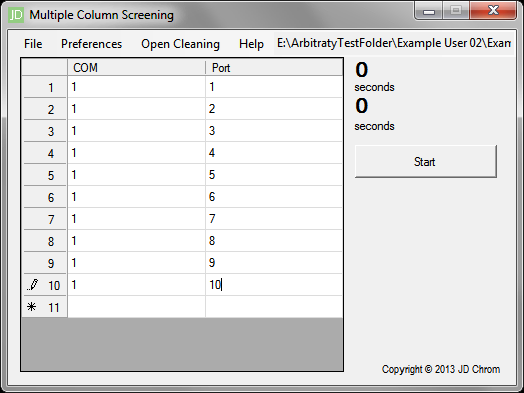Click the grid's top-left select-all corner cell
The height and width of the screenshot is (393, 524).
[44, 68]
